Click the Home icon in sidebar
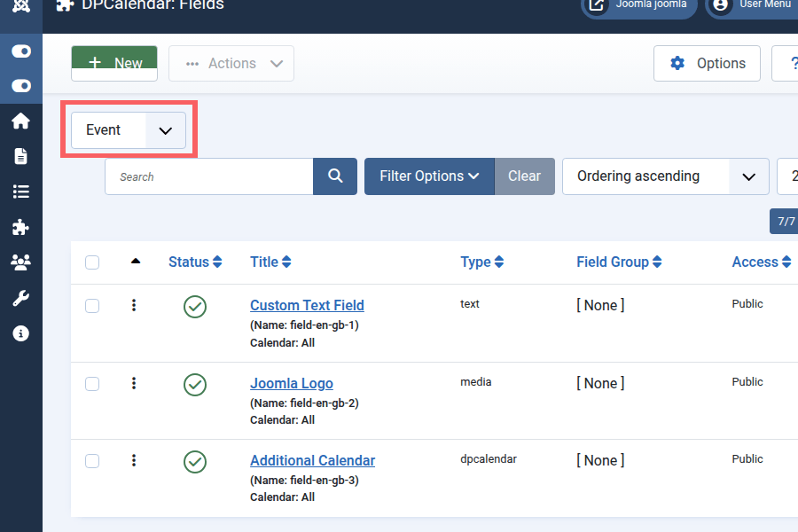798x532 pixels. pos(20,121)
